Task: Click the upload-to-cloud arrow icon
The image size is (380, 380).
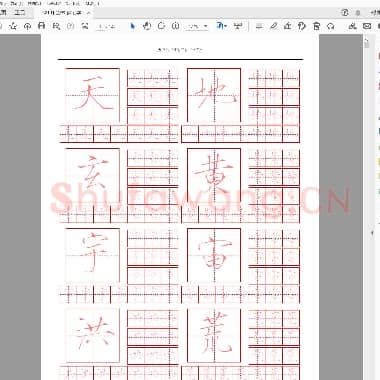Action: (28, 26)
